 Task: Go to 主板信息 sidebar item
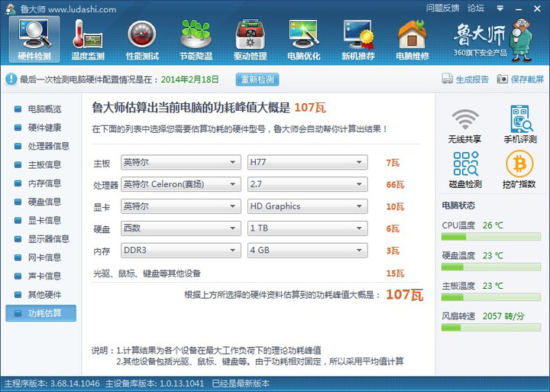coord(40,165)
